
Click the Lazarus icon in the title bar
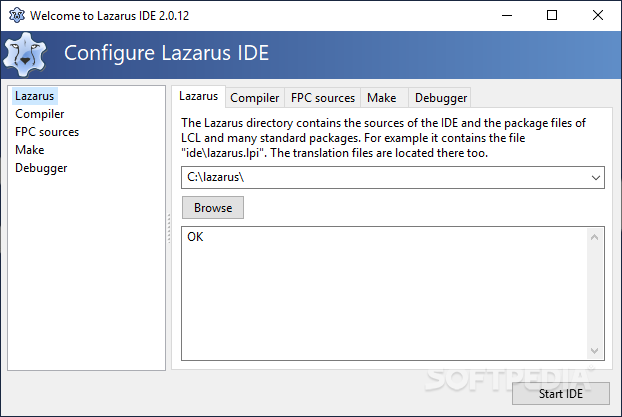coord(17,15)
